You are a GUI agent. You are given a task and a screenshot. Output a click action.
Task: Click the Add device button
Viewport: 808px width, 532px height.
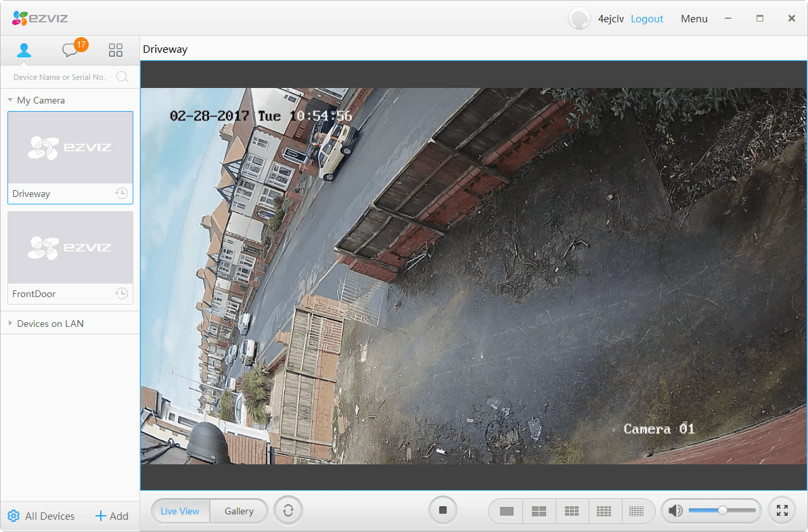pos(112,516)
